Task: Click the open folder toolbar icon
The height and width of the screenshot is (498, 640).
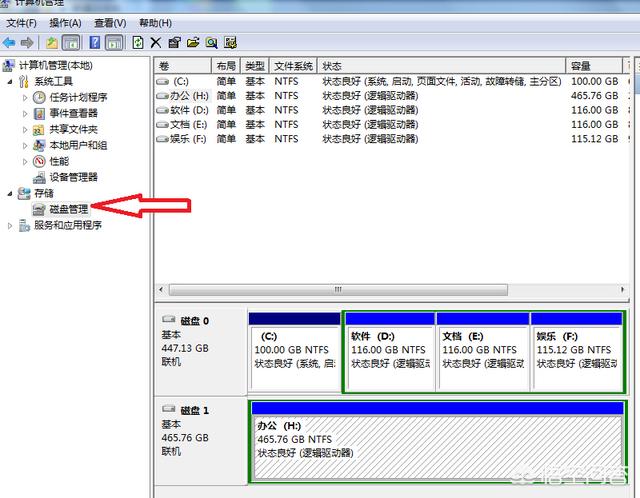Action: [x=192, y=42]
